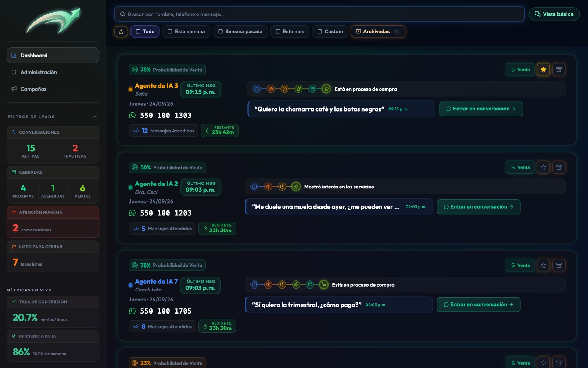The height and width of the screenshot is (368, 588).
Task: Show Archivadas conversations
Action: [378, 32]
